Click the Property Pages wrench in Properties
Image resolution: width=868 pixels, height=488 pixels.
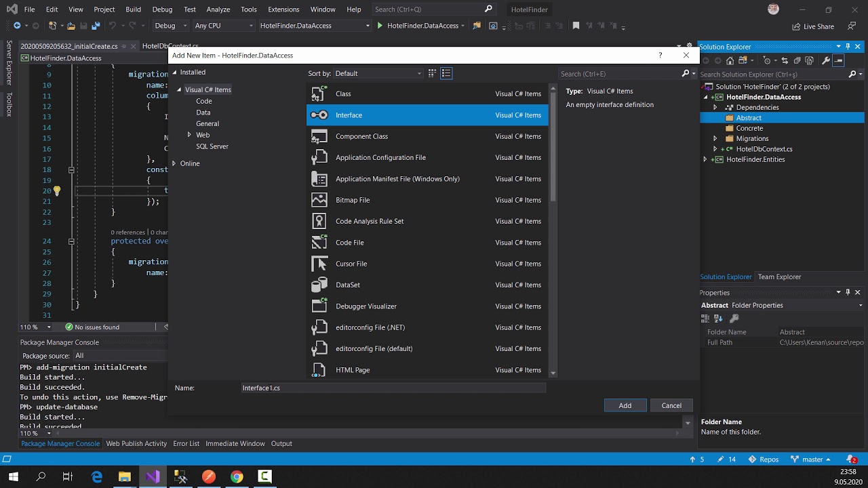coord(734,318)
